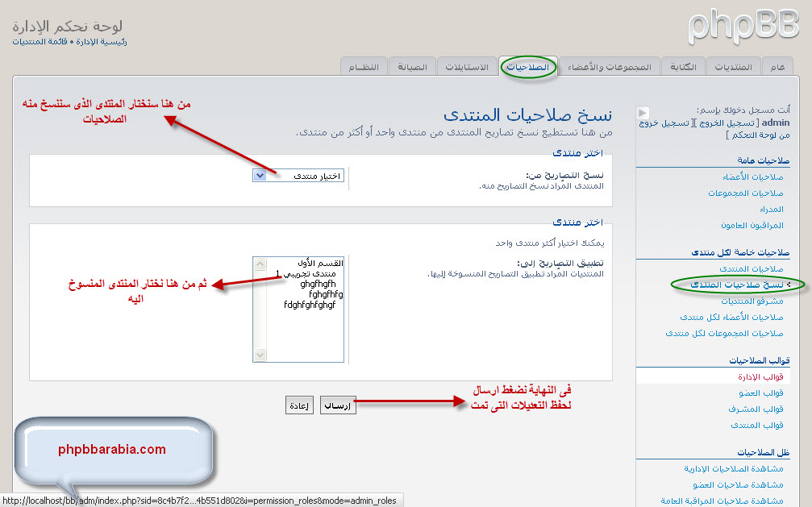Viewport: 812px width, 507px height.
Task: Click up arrow of the forum listbox scrollbar
Action: click(x=260, y=264)
